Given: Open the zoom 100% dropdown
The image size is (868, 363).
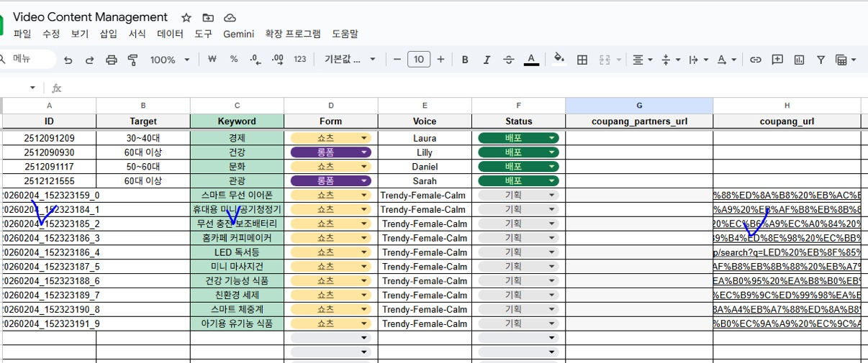Looking at the screenshot, I should point(168,60).
